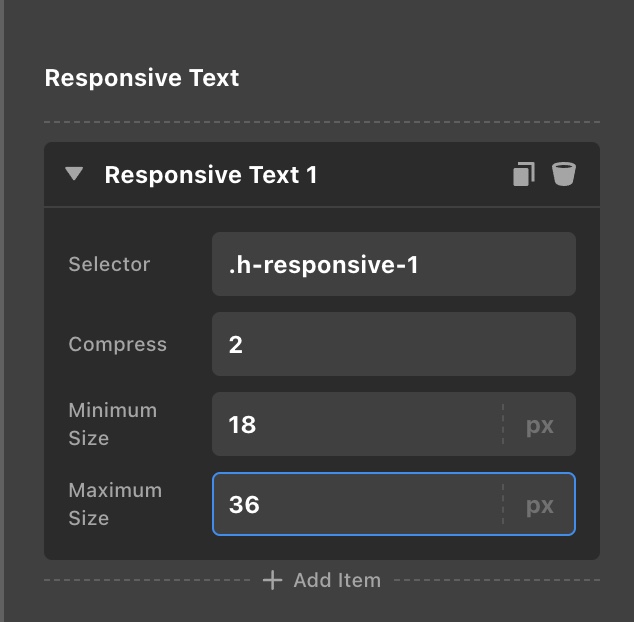The image size is (634, 622).
Task: Open the px unit of Maximum Size
Action: click(539, 505)
